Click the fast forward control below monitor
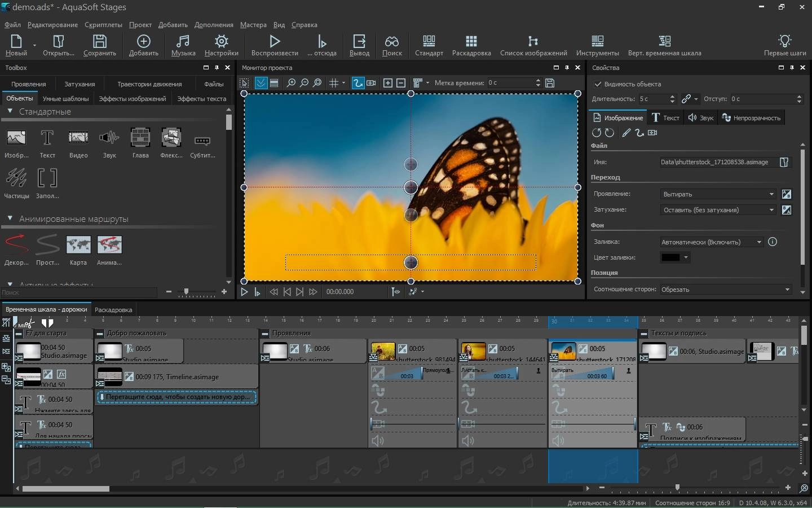The image size is (812, 508). click(313, 292)
